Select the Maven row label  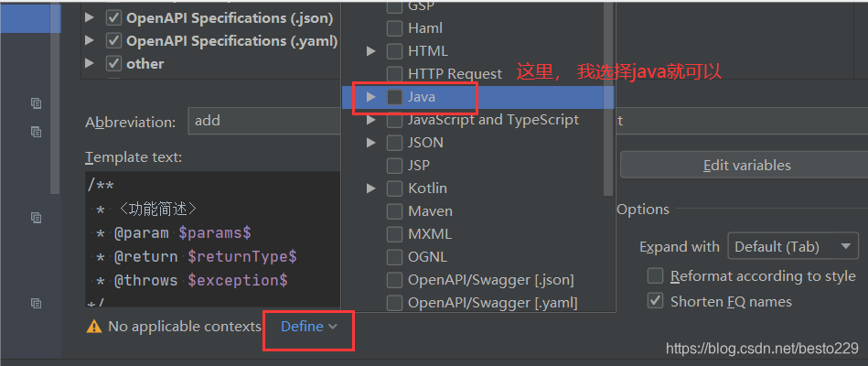coord(430,211)
